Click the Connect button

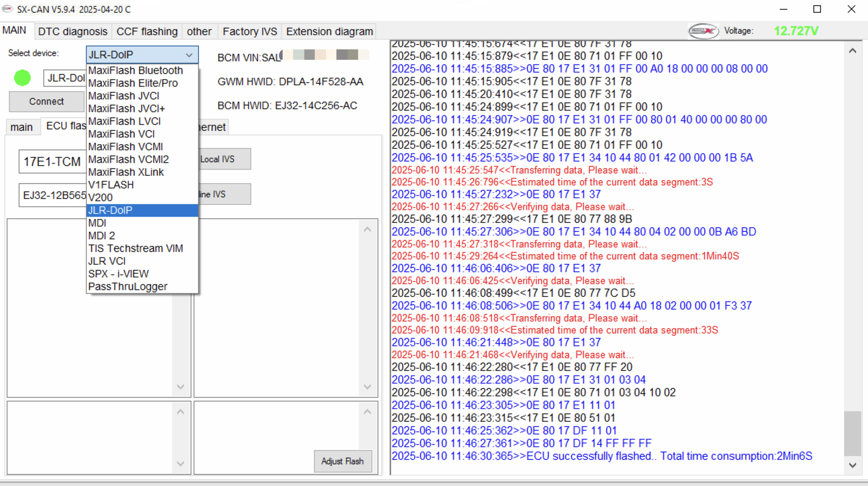click(46, 101)
